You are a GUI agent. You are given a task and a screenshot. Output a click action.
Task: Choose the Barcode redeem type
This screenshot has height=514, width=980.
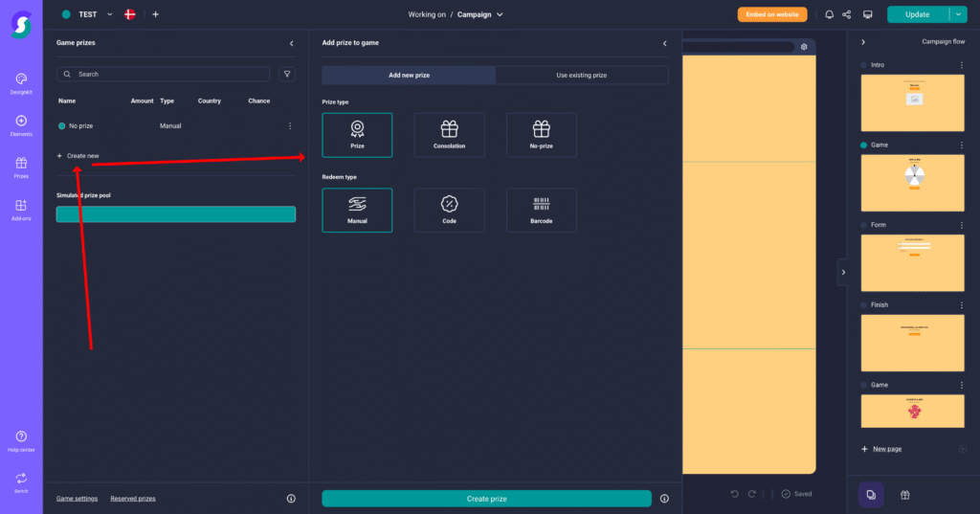(x=541, y=210)
